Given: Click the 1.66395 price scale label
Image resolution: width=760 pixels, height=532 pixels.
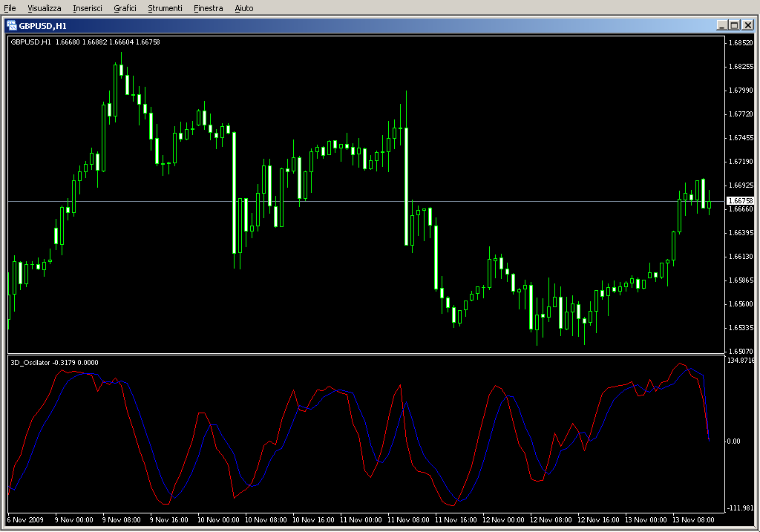Looking at the screenshot, I should [x=741, y=232].
